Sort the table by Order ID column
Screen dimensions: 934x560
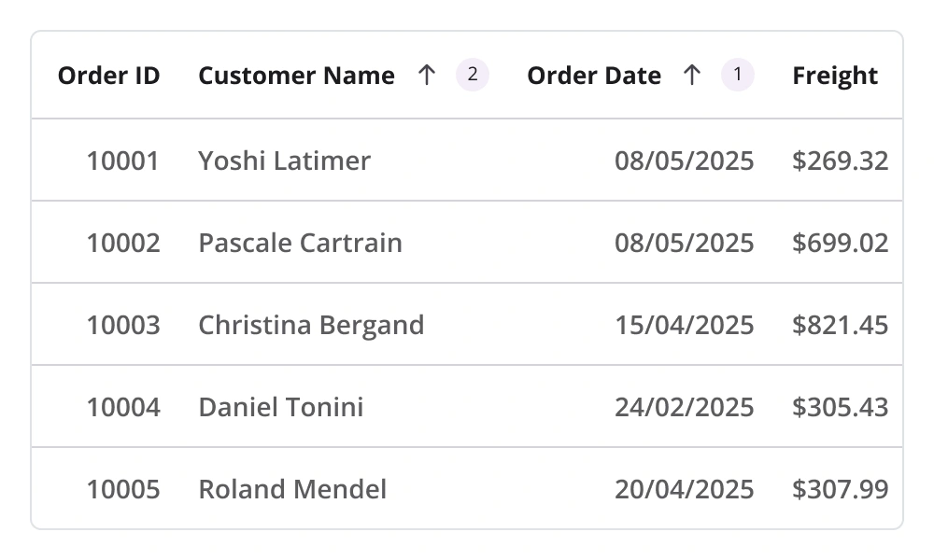coord(109,76)
